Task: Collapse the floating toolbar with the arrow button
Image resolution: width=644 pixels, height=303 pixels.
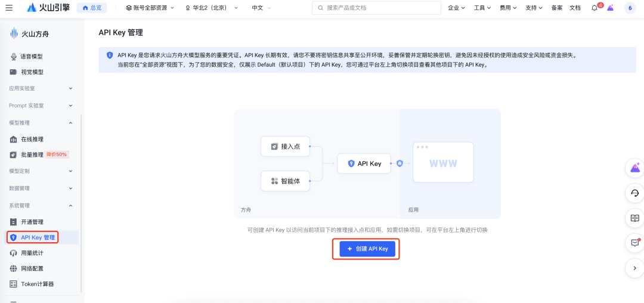Action: point(635,268)
